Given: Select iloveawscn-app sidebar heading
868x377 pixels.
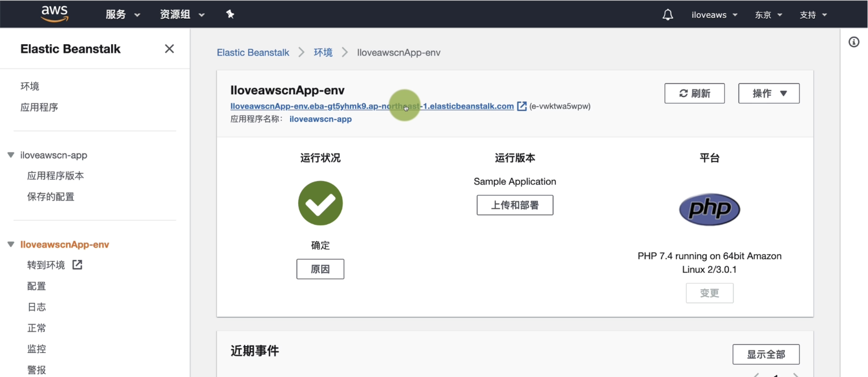Looking at the screenshot, I should [x=54, y=155].
